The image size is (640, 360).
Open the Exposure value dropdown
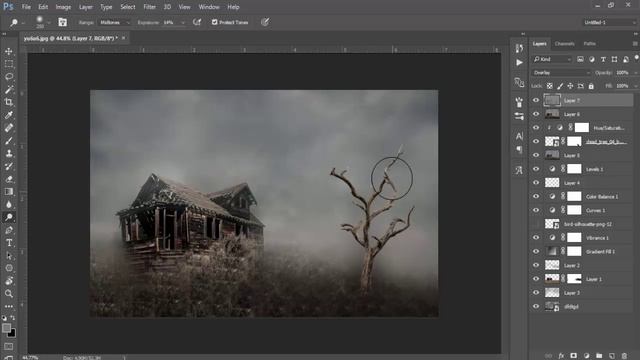point(183,22)
